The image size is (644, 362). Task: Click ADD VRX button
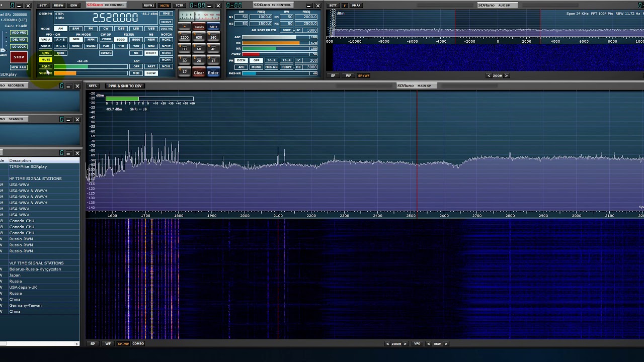click(19, 33)
